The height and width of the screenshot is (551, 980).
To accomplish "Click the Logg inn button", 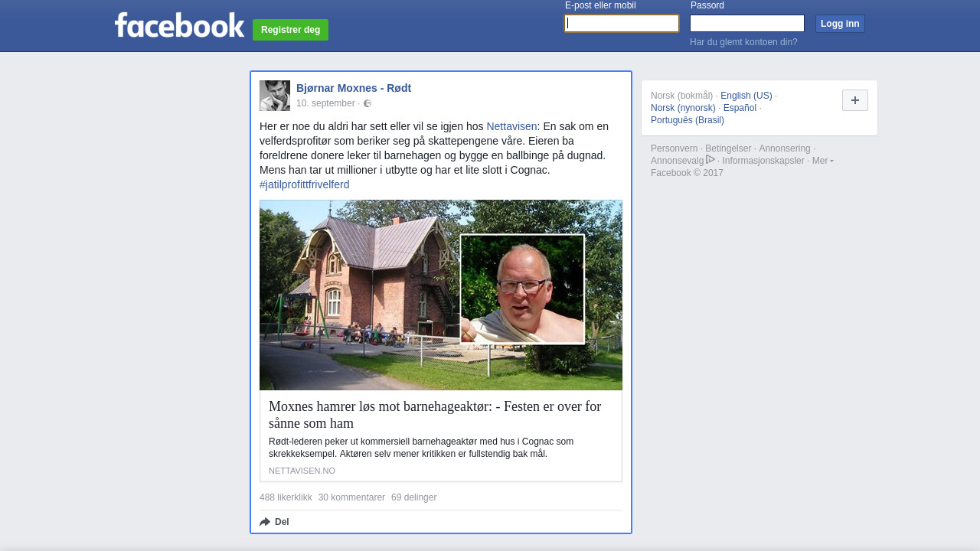I will point(840,24).
